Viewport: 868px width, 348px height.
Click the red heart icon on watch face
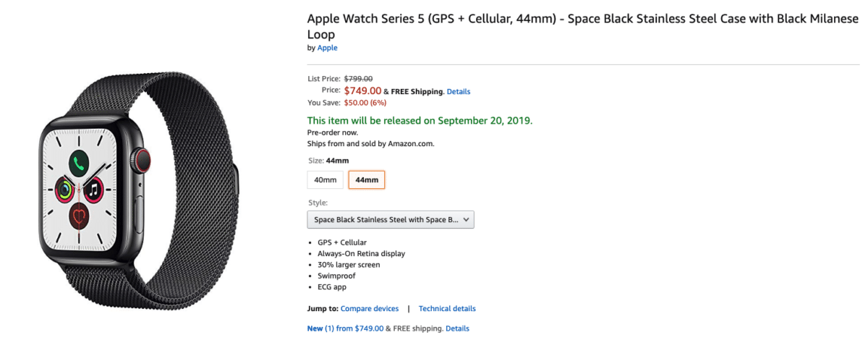coord(79,215)
